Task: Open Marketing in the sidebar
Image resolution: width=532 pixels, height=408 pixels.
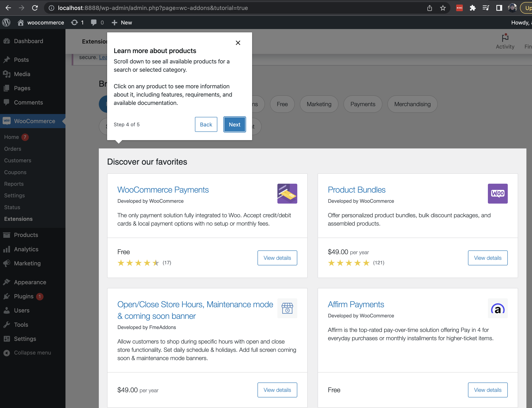Action: point(33,263)
